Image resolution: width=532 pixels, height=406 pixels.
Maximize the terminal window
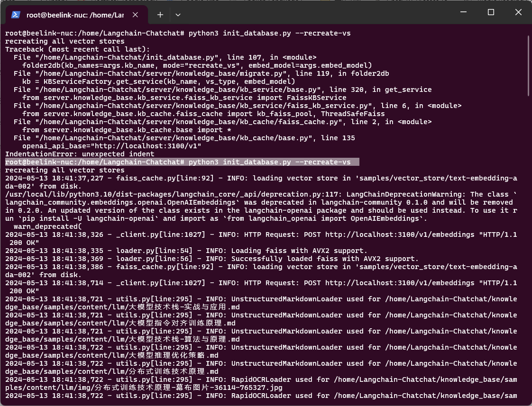[491, 12]
